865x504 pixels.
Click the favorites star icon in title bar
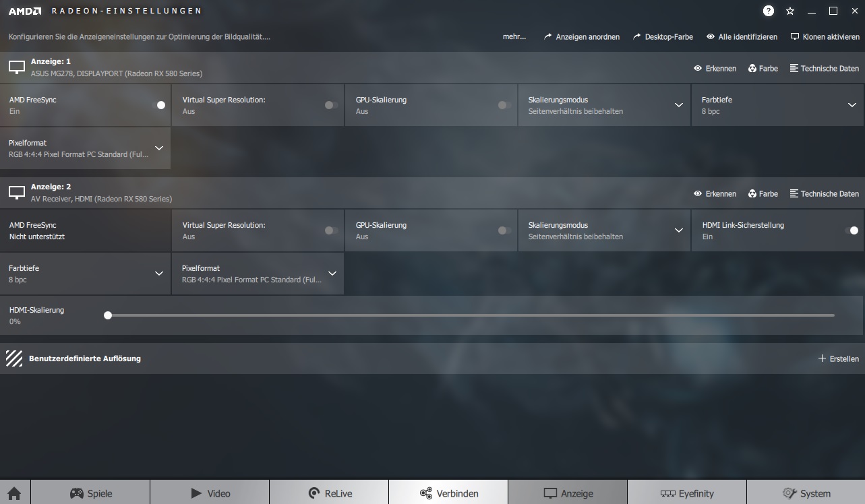pos(790,11)
